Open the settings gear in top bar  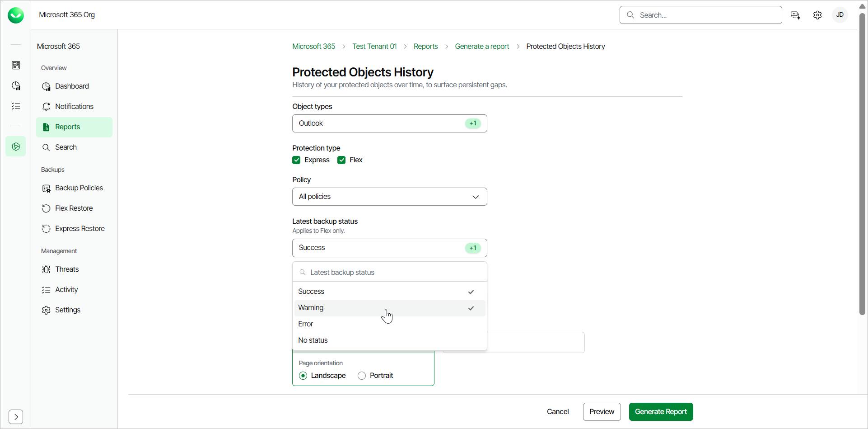[817, 15]
